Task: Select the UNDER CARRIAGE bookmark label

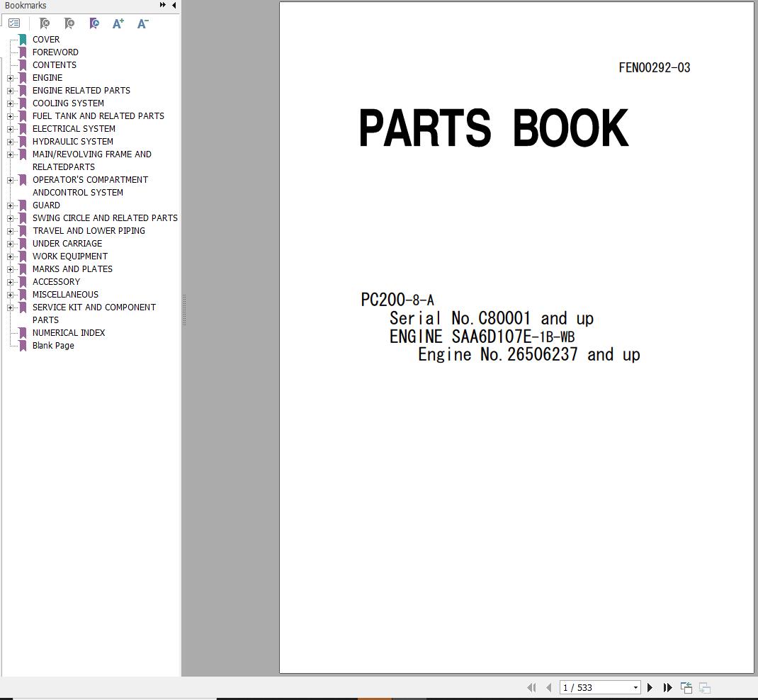Action: [x=67, y=244]
